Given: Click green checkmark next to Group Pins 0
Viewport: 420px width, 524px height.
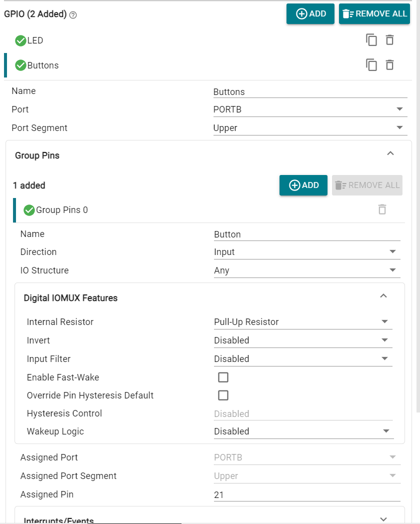Looking at the screenshot, I should [x=29, y=210].
